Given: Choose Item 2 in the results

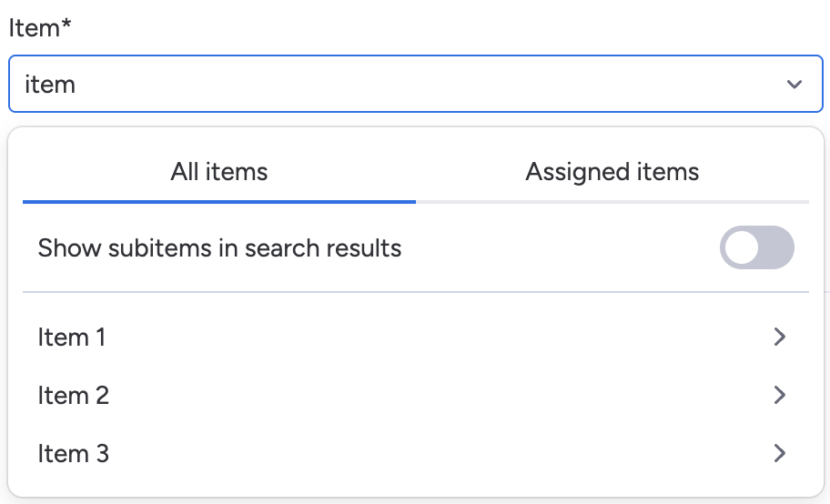Looking at the screenshot, I should [x=74, y=396].
